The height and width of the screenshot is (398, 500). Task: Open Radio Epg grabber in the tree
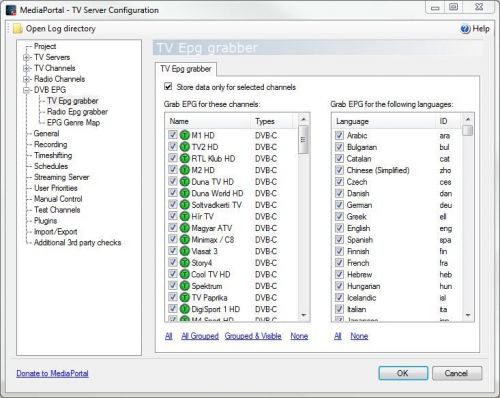[77, 112]
